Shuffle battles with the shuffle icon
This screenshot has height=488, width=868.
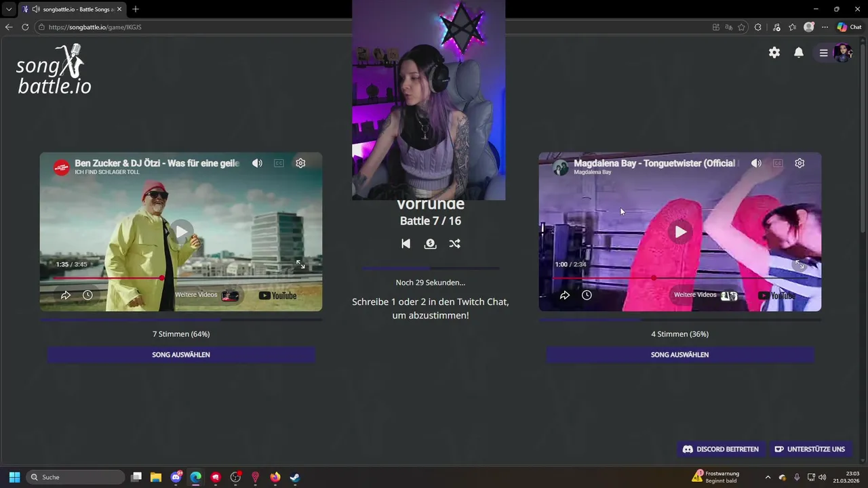[454, 243]
